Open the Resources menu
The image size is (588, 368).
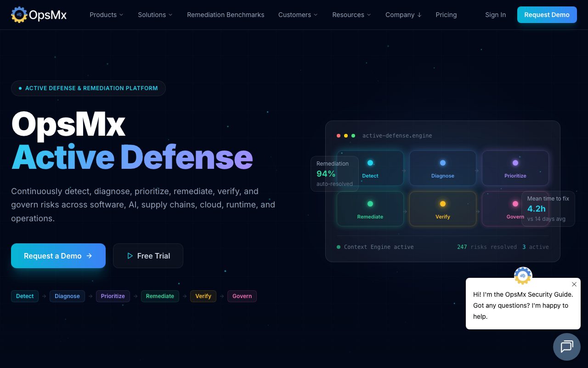[352, 15]
